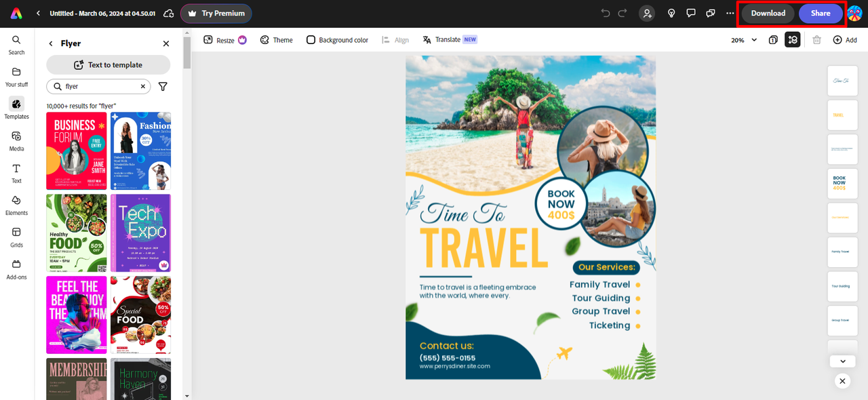Go back using the top-left arrow beside title
This screenshot has width=868, height=400.
38,14
